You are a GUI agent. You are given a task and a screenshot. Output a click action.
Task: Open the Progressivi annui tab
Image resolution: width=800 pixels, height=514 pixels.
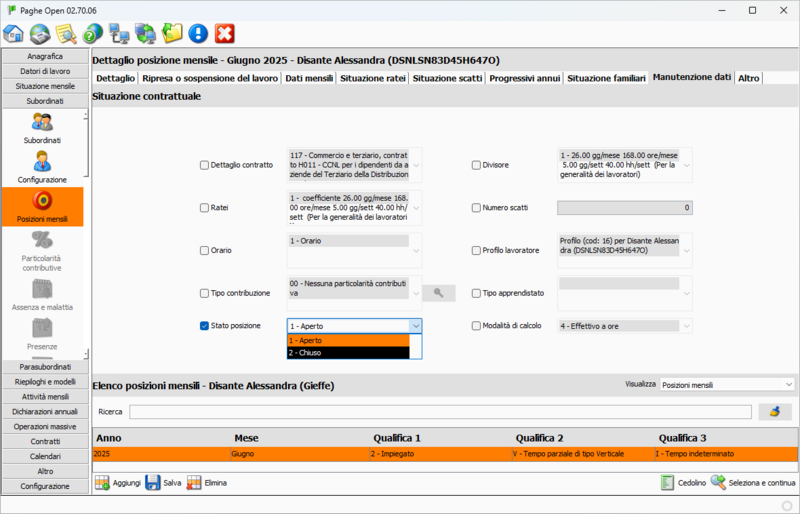point(526,77)
